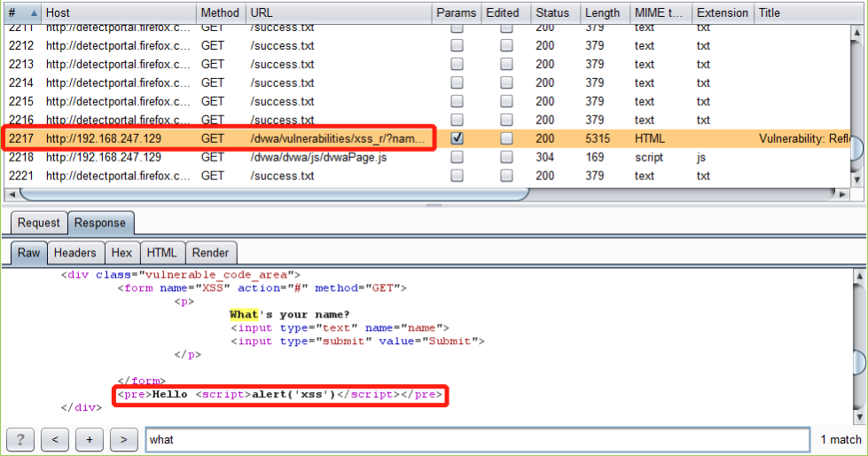Click the xss_r URL in row 2217
This screenshot has width=868, height=456.
(338, 138)
